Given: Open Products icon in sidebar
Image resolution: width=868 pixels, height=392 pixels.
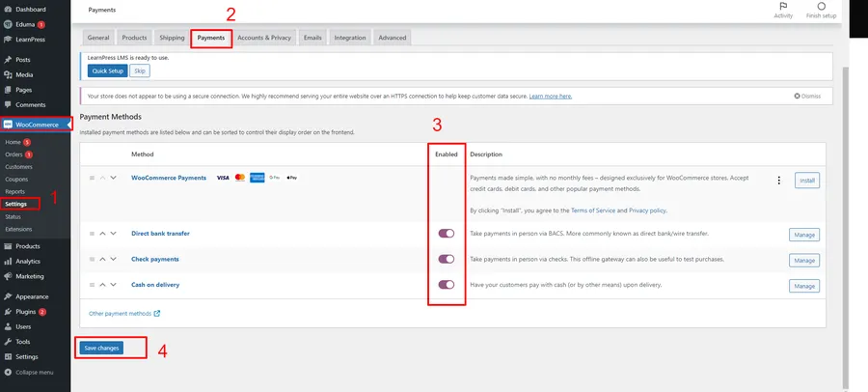Looking at the screenshot, I should [x=8, y=246].
